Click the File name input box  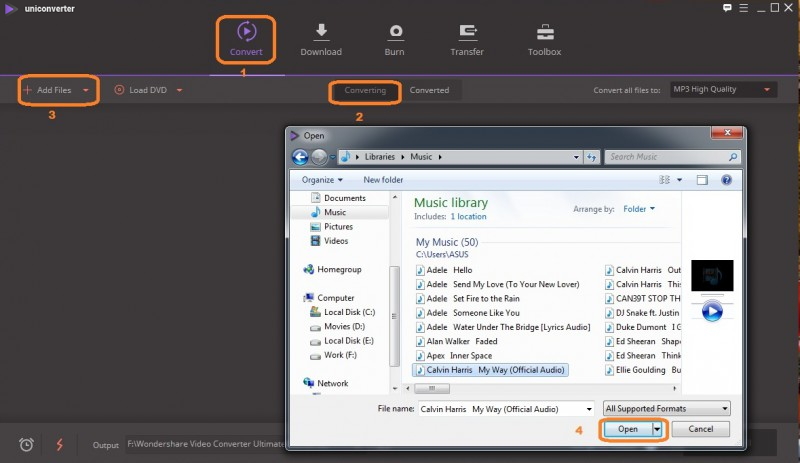[507, 409]
